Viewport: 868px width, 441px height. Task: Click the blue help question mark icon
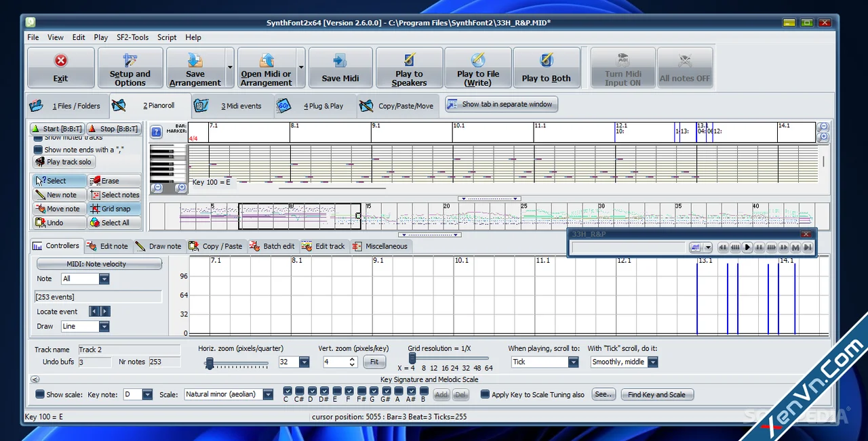pyautogui.click(x=156, y=132)
